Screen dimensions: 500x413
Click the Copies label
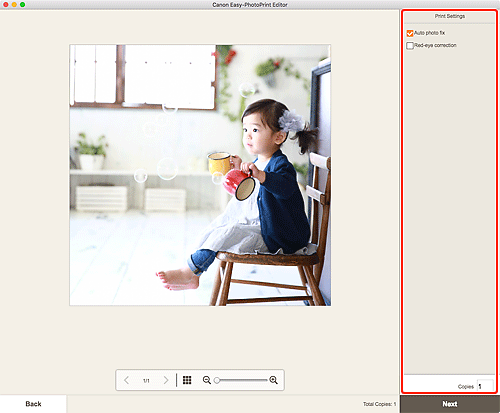(x=466, y=387)
